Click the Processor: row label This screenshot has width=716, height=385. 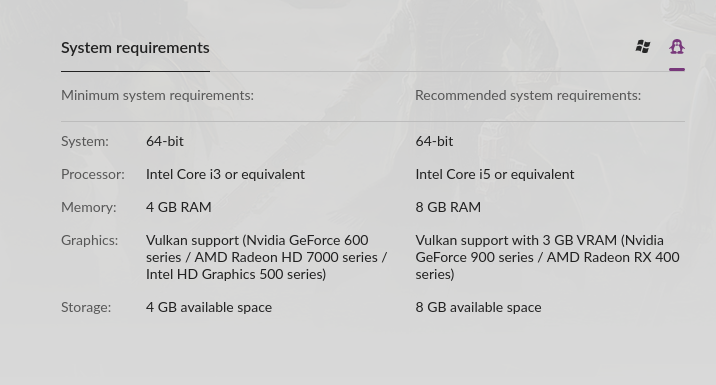click(93, 174)
